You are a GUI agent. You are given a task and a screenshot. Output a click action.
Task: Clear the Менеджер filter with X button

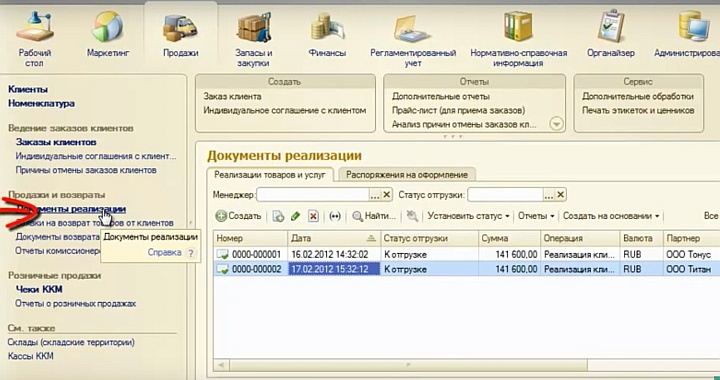pyautogui.click(x=387, y=195)
